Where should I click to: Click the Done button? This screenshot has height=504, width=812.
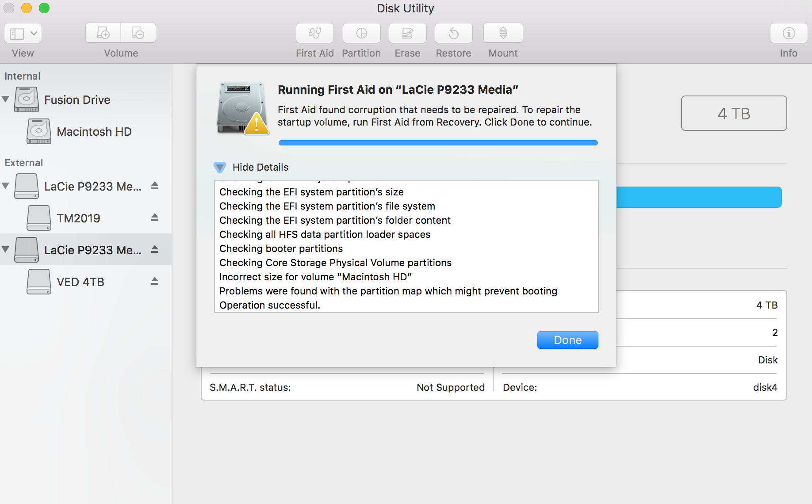[567, 340]
